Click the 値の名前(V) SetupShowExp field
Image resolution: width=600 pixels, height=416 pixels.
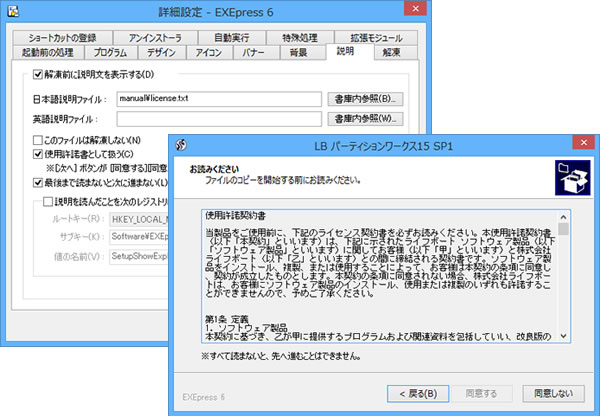click(x=139, y=256)
